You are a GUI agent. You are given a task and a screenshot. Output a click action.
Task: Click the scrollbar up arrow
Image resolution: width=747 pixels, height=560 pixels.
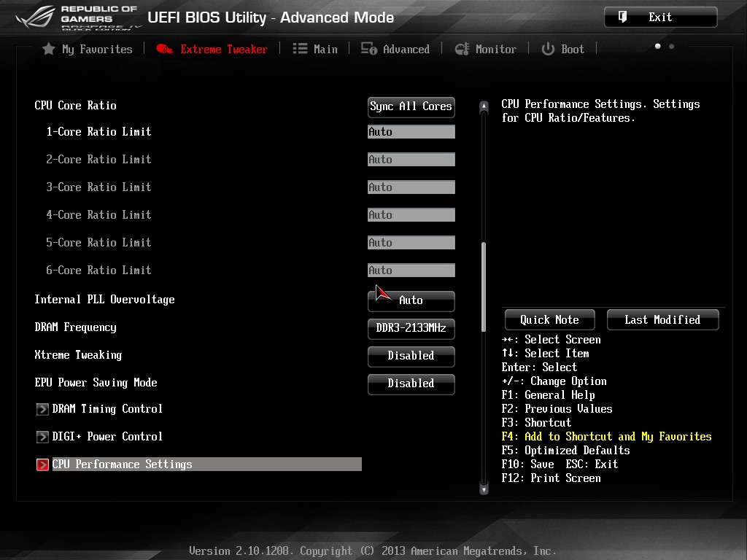[484, 106]
